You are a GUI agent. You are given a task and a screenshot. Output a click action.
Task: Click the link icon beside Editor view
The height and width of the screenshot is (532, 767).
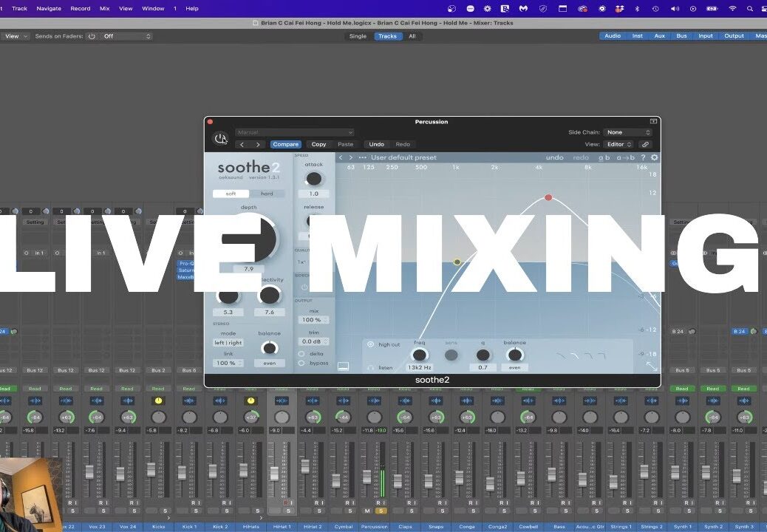645,144
